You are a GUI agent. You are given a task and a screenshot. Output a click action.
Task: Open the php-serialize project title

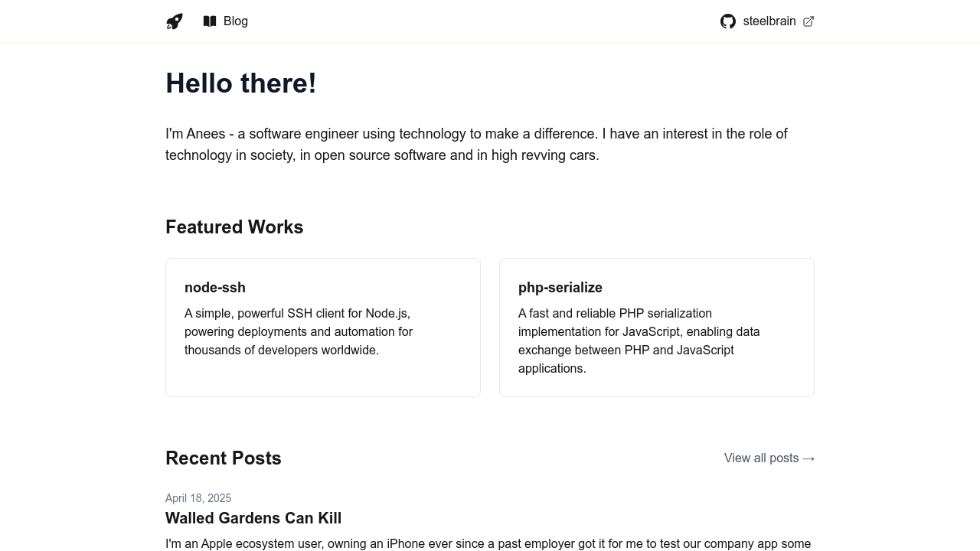pos(560,288)
